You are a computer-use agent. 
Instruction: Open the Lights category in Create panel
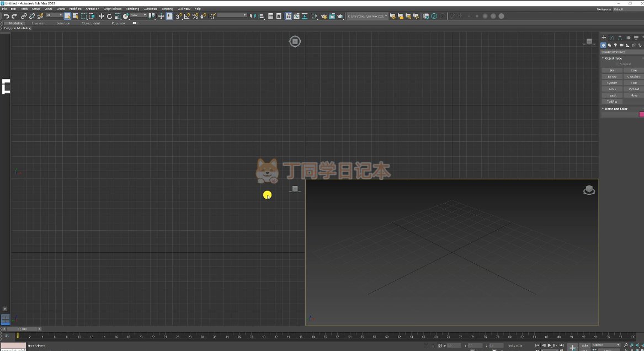point(615,45)
